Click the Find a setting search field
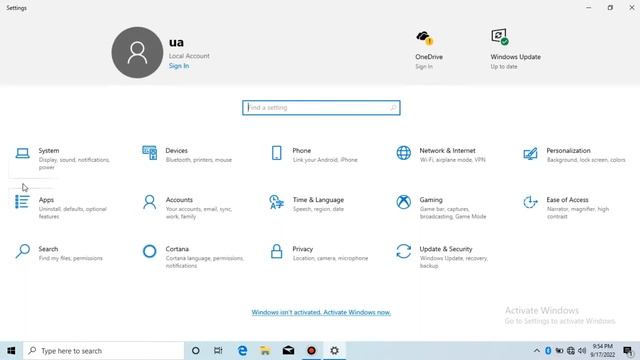Image resolution: width=640 pixels, height=360 pixels. pyautogui.click(x=321, y=108)
